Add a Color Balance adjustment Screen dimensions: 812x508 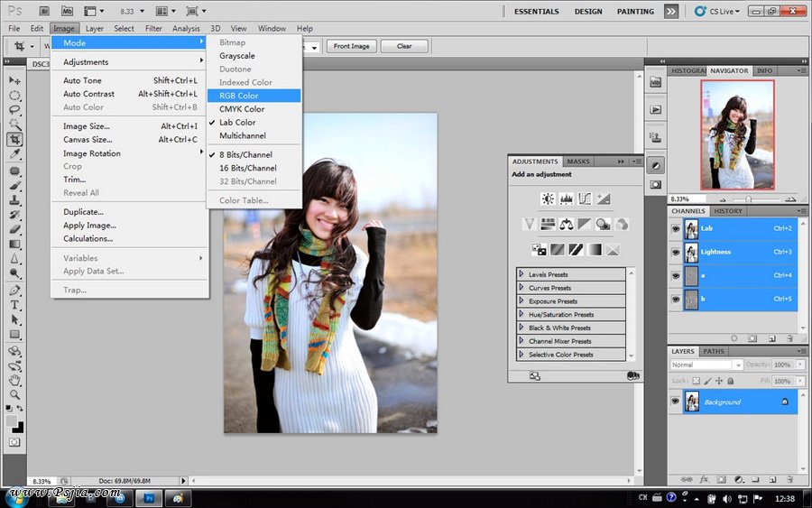pos(567,224)
